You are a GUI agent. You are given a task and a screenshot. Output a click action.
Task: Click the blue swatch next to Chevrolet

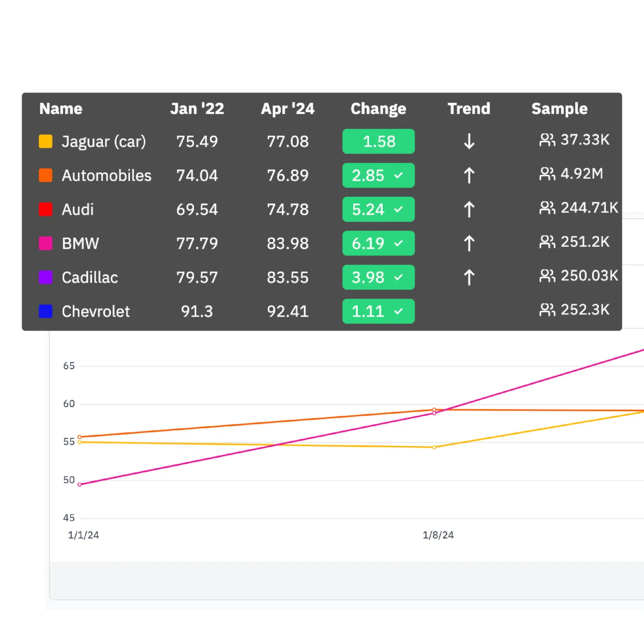pyautogui.click(x=46, y=311)
